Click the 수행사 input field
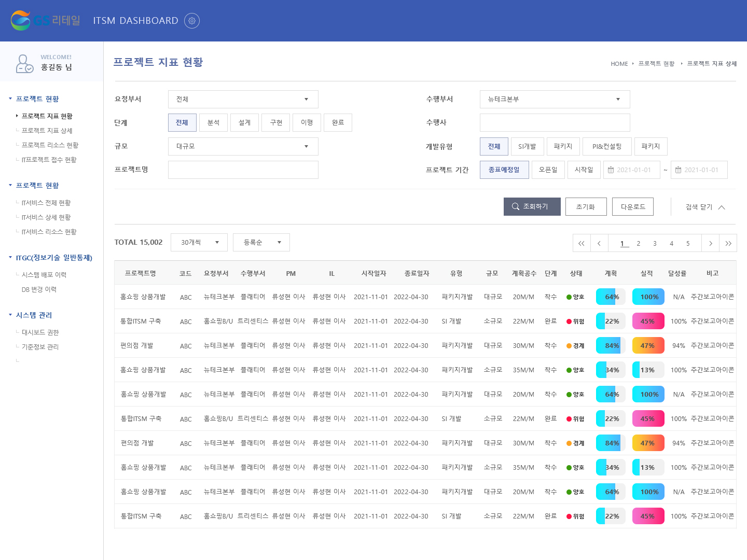Image resolution: width=747 pixels, height=560 pixels. point(555,122)
